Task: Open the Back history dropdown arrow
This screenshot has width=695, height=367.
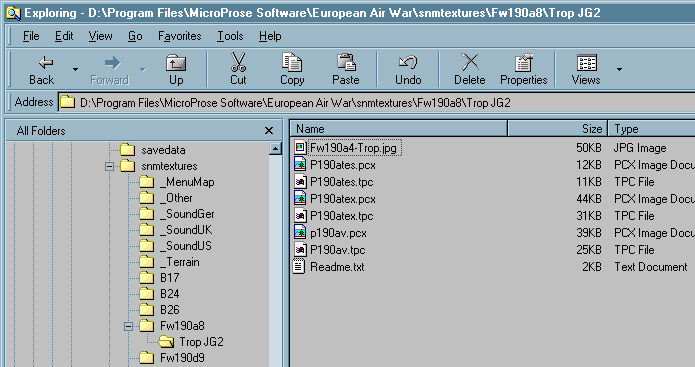Action: 75,70
